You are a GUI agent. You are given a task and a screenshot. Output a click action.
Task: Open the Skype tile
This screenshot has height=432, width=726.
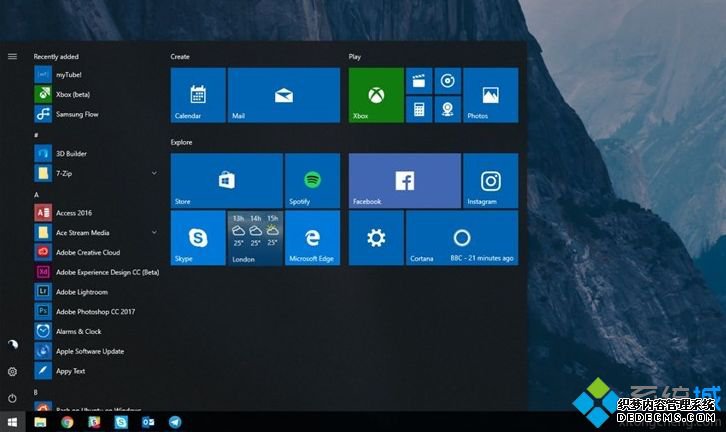[x=198, y=238]
